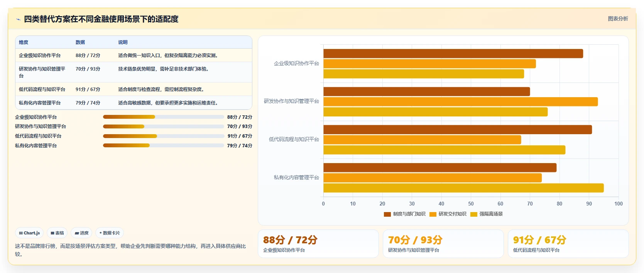Click the 低代码流程与知识平台 progress bar
The height and width of the screenshot is (273, 644).
click(x=163, y=136)
